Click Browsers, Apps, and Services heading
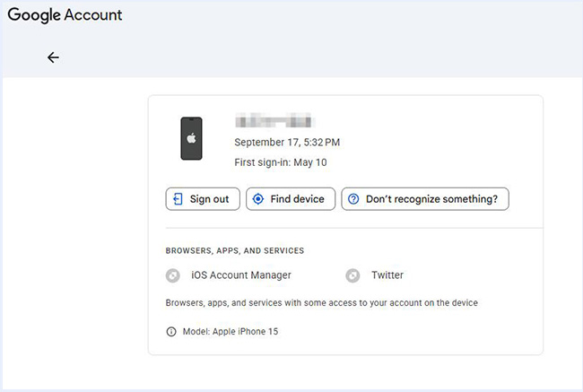Image resolution: width=583 pixels, height=392 pixels. (235, 250)
